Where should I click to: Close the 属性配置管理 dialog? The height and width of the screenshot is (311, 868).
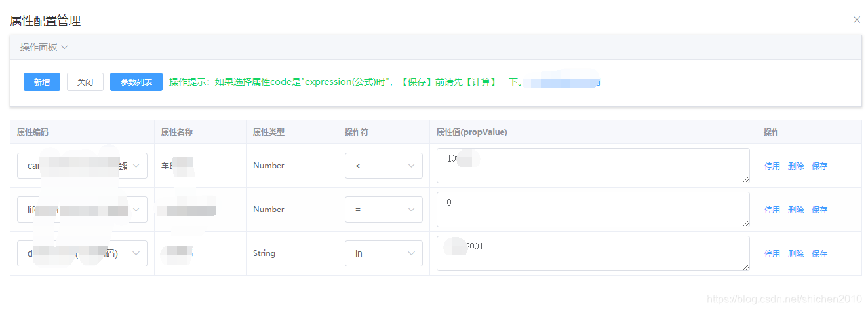click(856, 20)
